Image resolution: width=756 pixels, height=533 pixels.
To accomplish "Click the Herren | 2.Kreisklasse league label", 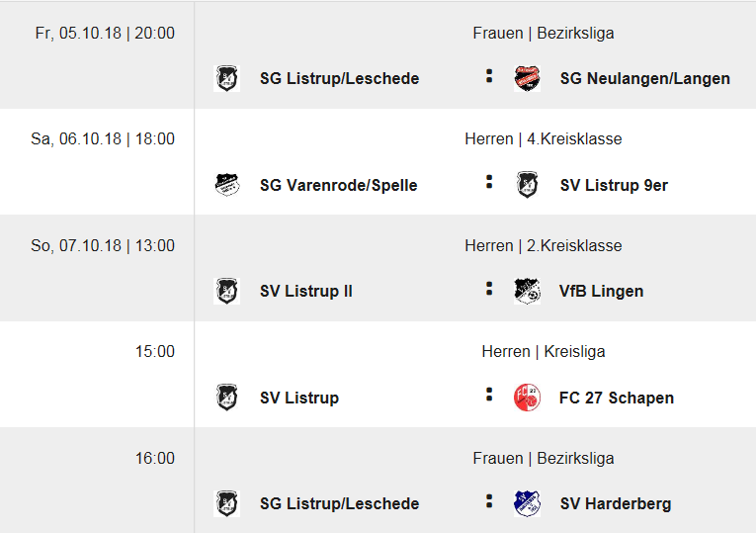I will pyautogui.click(x=544, y=245).
